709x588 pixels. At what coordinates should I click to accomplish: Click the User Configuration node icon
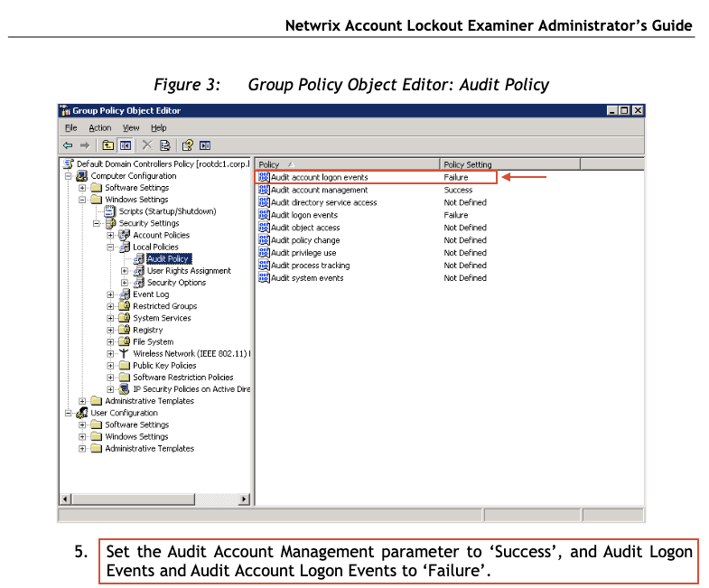(82, 413)
